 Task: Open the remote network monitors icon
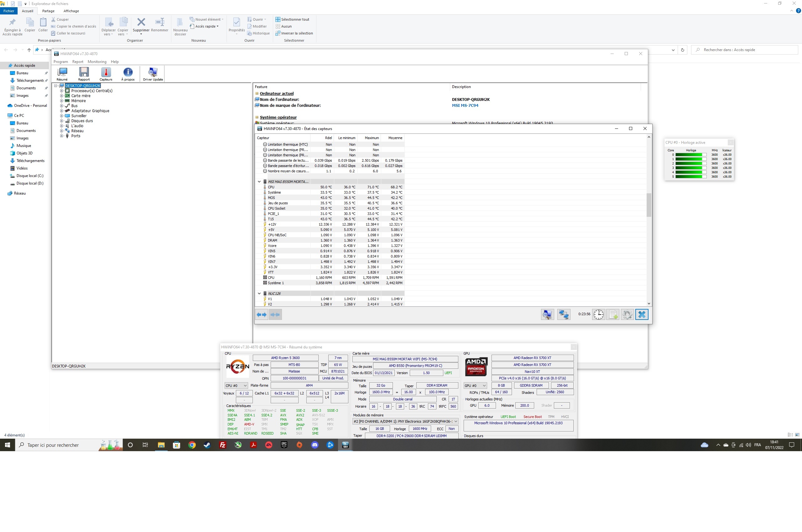(564, 315)
